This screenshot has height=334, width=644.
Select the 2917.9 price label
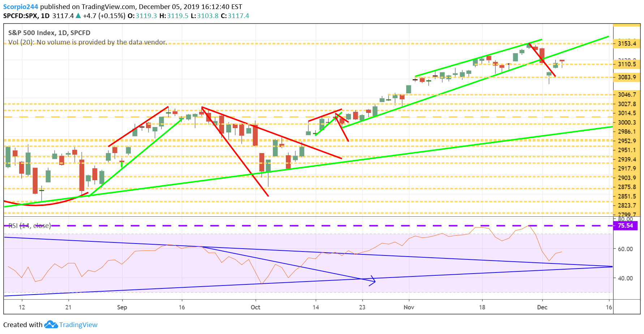pos(627,168)
